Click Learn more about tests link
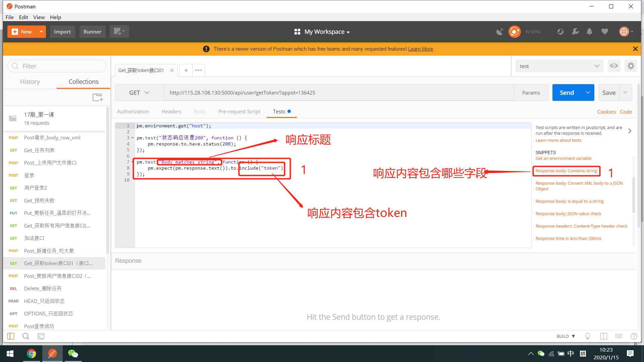 [558, 140]
